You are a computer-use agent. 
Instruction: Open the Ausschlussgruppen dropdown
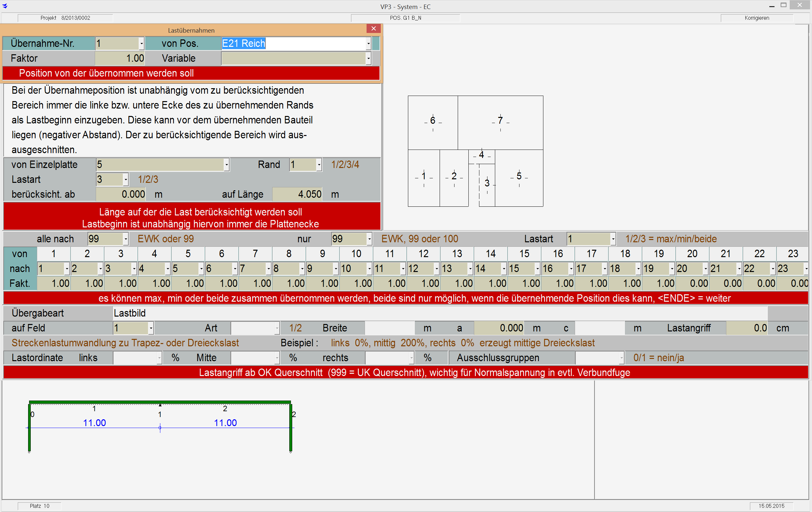621,358
